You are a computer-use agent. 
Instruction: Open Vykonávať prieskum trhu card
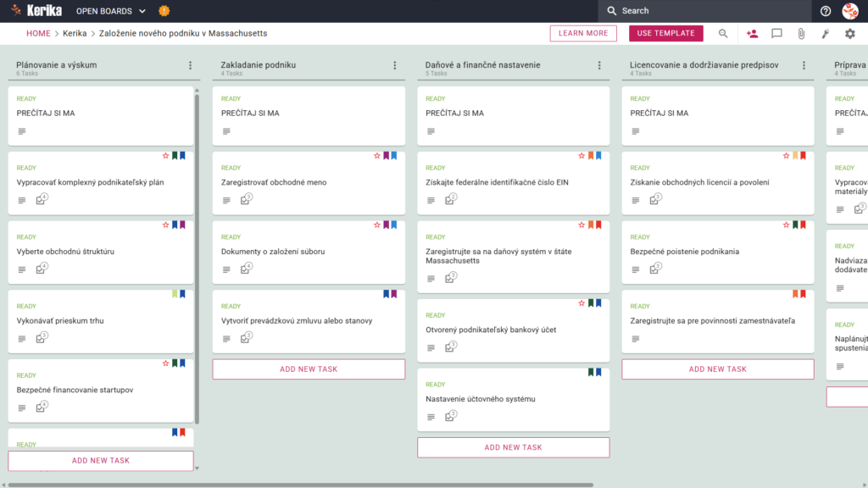coord(101,321)
